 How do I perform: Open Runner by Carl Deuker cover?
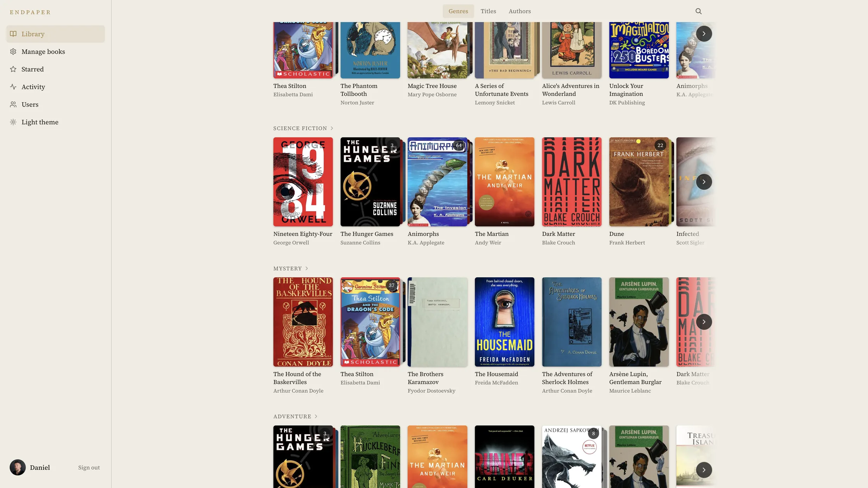[x=505, y=457]
